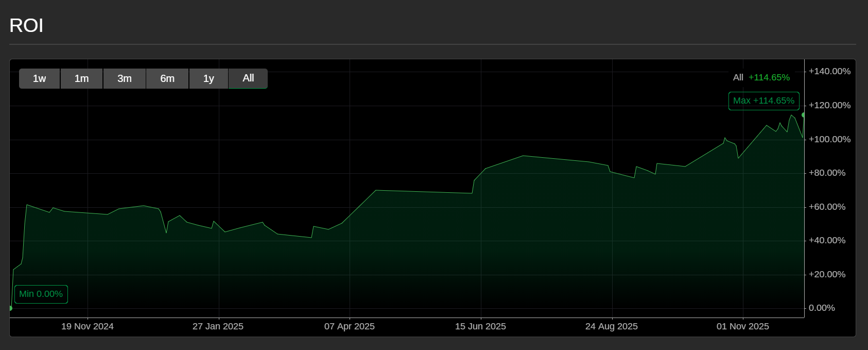
Task: Click the 19 Nov 2024 axis date
Action: (x=88, y=326)
